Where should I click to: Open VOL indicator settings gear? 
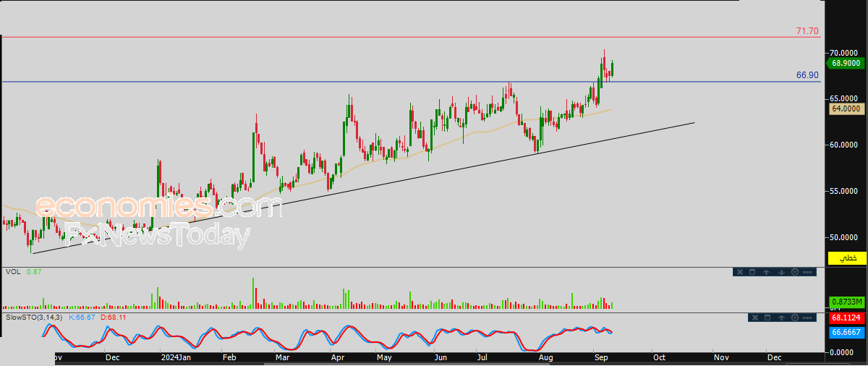click(795, 272)
